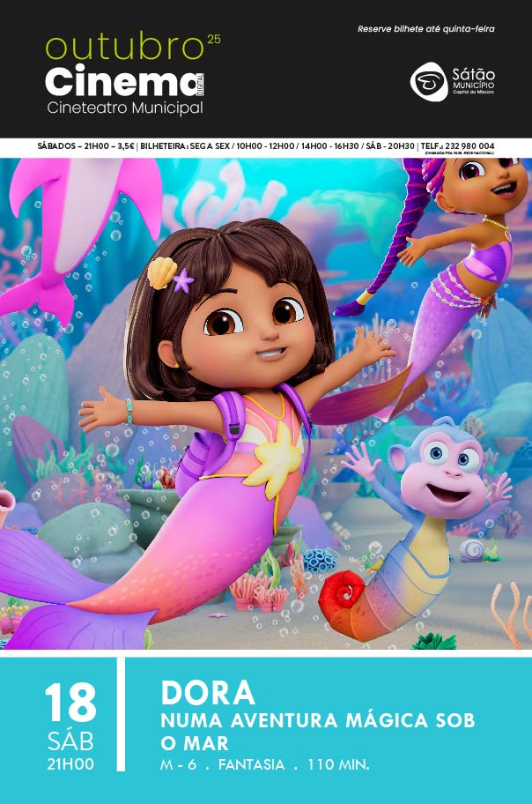Click the Sátão Município circular logo icon
Viewport: 532px width, 804px height.
click(x=428, y=81)
